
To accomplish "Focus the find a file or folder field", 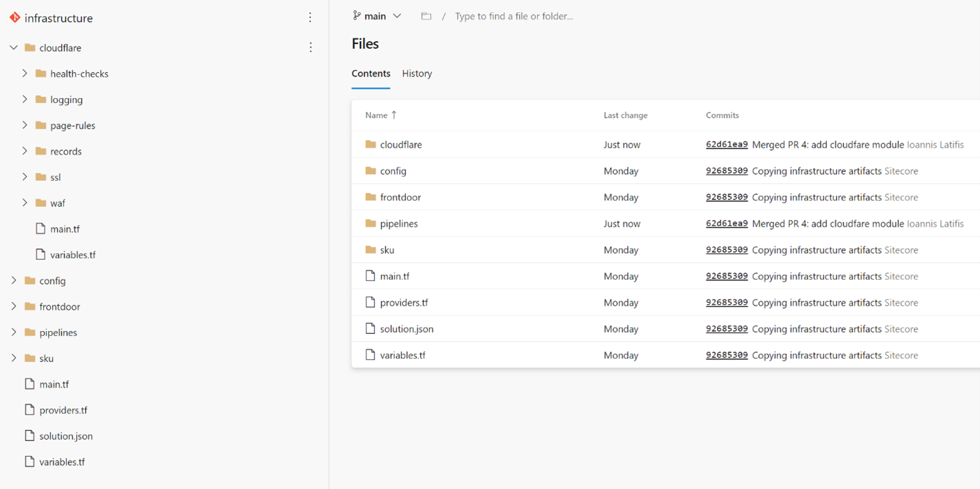I will point(514,16).
